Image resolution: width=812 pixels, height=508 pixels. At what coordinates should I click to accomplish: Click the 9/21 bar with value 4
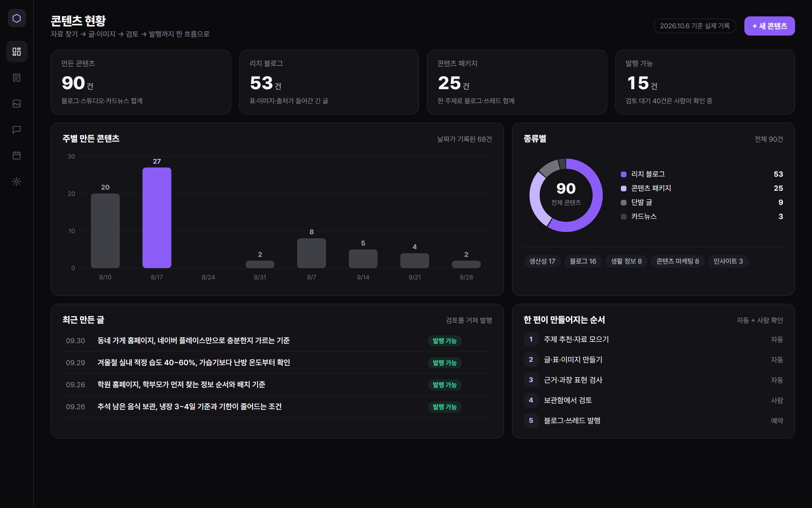[415, 261]
